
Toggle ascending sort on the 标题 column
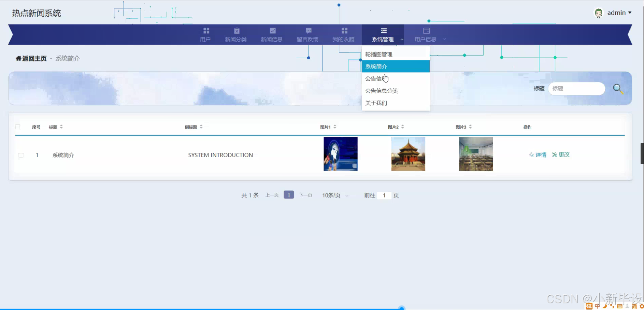61,125
